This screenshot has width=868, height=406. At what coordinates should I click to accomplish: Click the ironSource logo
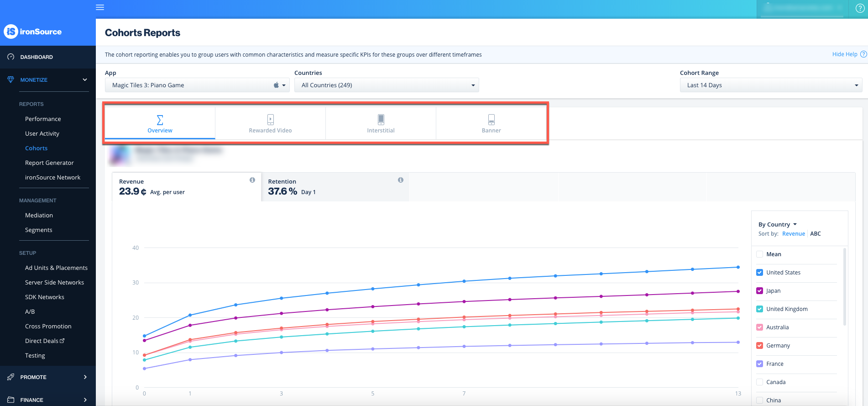pyautogui.click(x=33, y=32)
